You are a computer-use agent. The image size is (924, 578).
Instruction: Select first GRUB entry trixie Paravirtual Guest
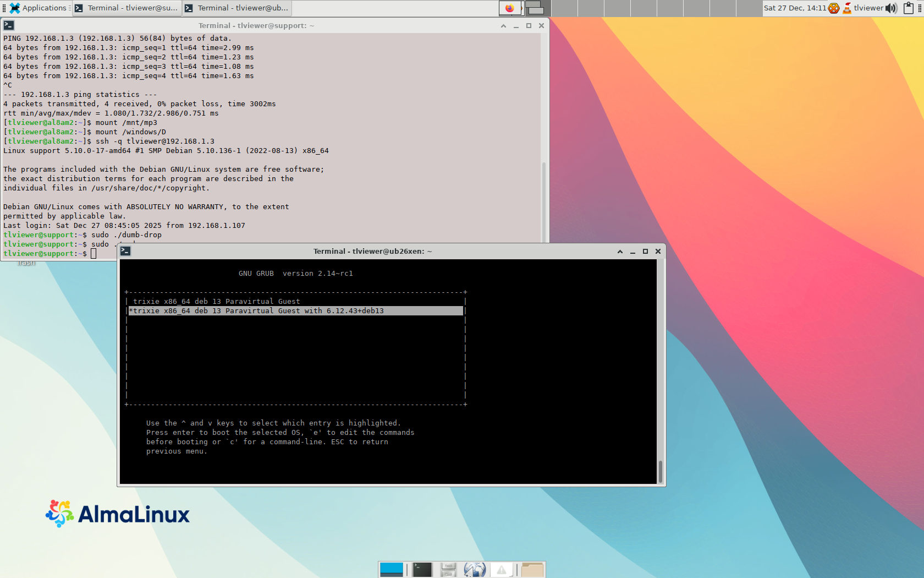tap(216, 301)
